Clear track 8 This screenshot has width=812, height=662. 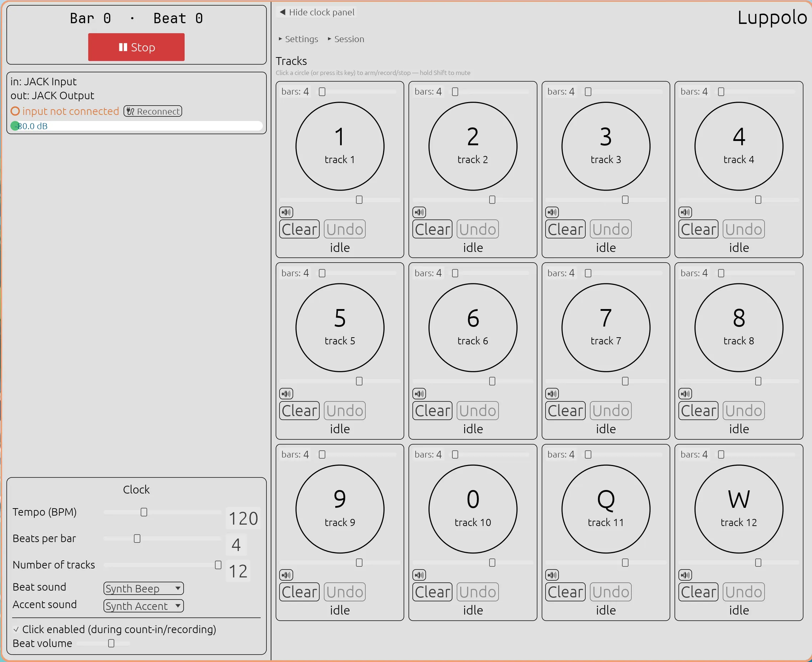(698, 410)
